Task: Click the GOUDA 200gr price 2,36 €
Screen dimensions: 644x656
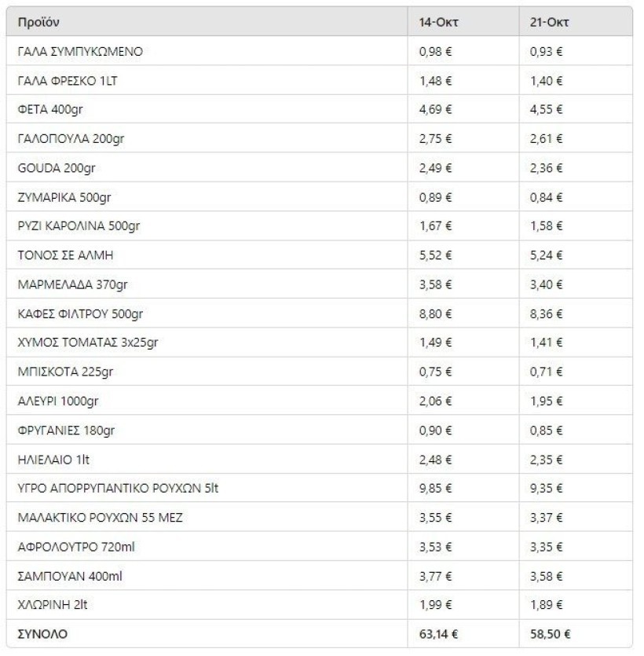Action: point(547,168)
